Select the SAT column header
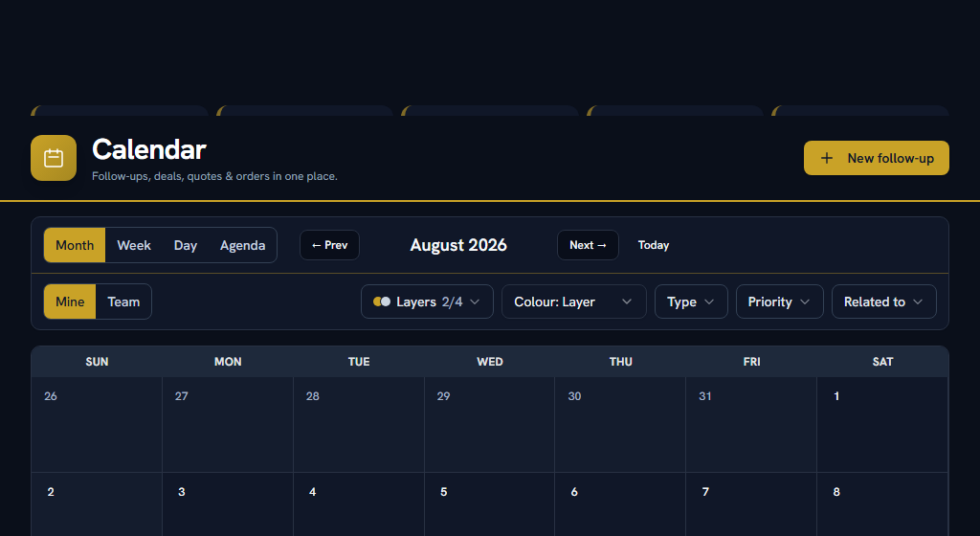This screenshot has width=980, height=536. [x=882, y=362]
